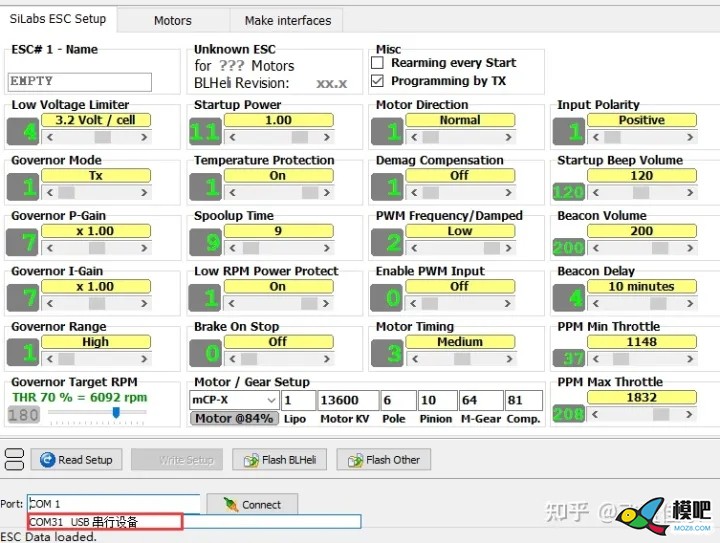Click Governor Range right arrow
The image size is (720, 543).
coord(144,358)
